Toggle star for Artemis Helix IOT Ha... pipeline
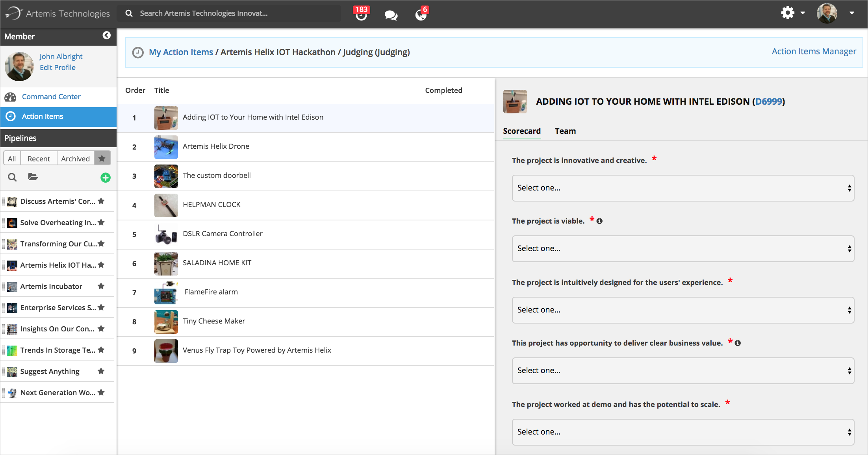The image size is (868, 455). click(101, 265)
